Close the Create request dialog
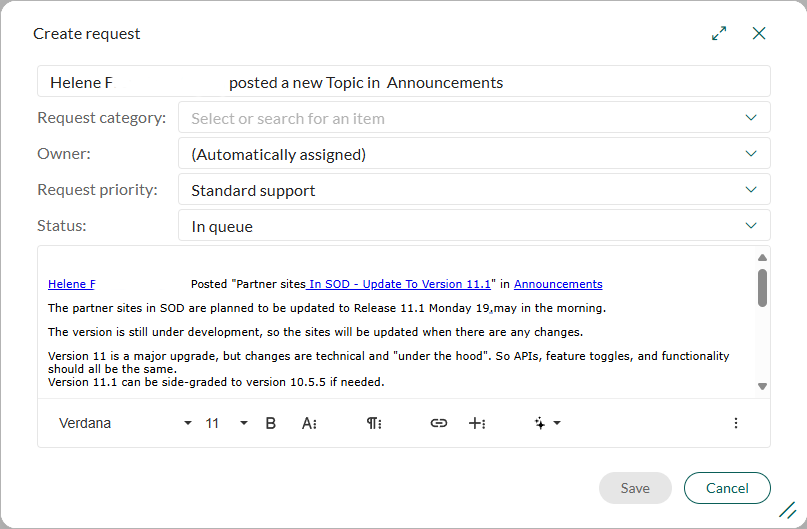Screen dimensions: 807x529 coord(759,33)
